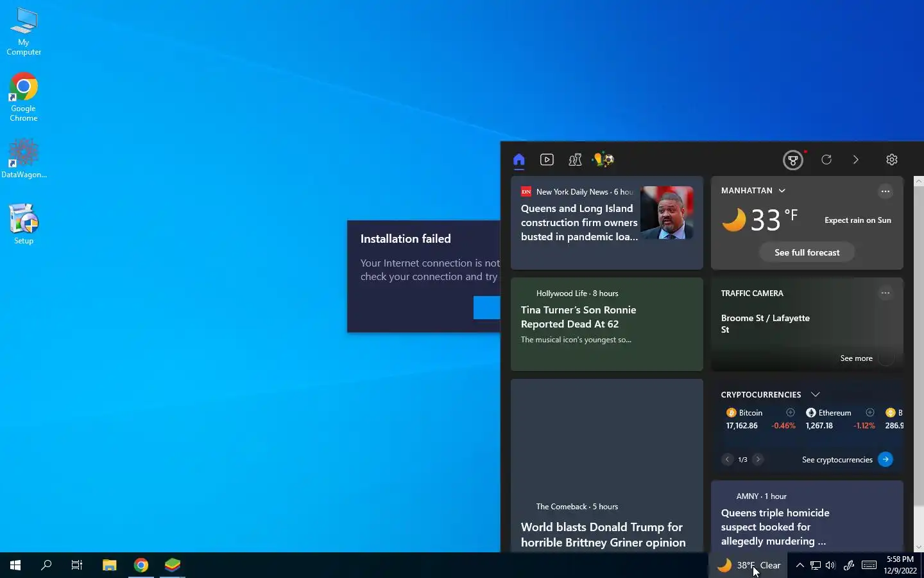Show hidden system tray icons
924x578 pixels.
point(800,565)
